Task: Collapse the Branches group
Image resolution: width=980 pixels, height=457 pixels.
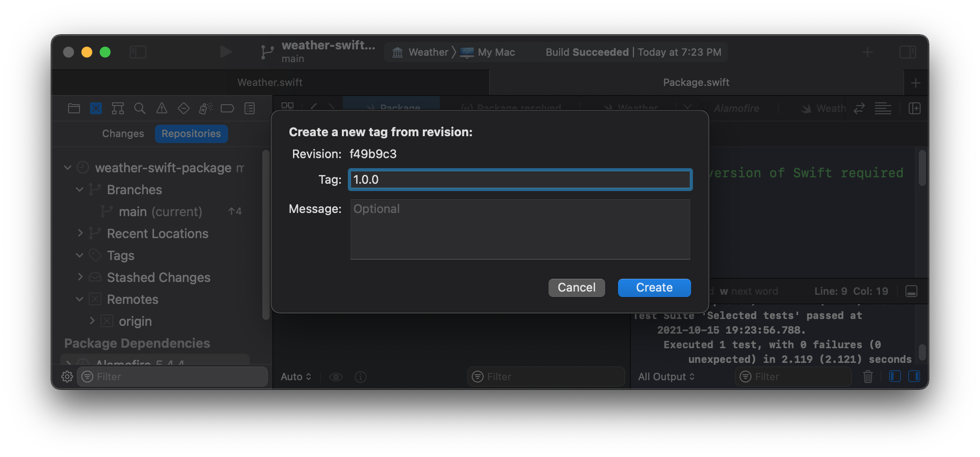Action: pos(80,190)
